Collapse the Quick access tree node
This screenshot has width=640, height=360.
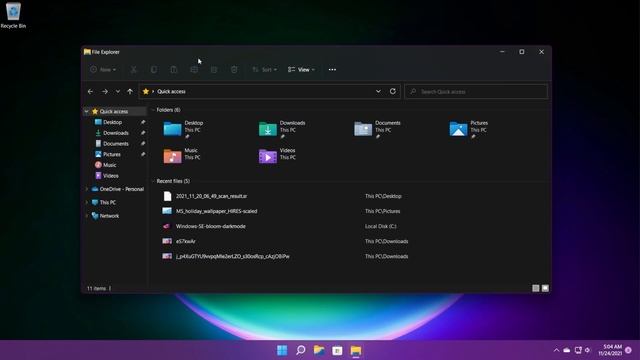[87, 111]
